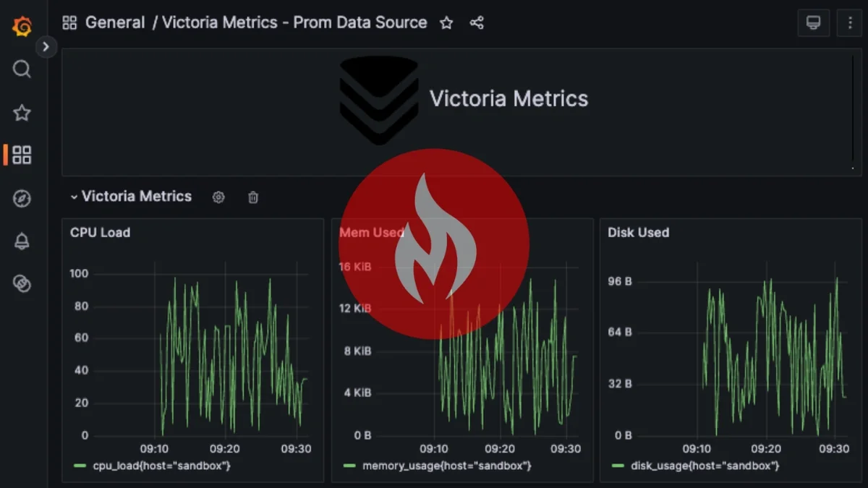
Task: Toggle the cpu_load{host="sandbox"} legend series
Action: pyautogui.click(x=162, y=466)
